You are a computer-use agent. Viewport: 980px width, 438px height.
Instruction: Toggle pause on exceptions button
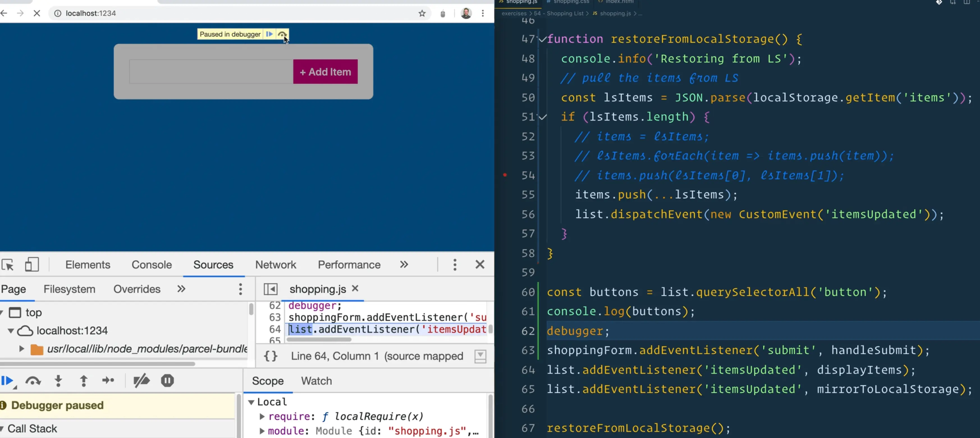click(167, 381)
